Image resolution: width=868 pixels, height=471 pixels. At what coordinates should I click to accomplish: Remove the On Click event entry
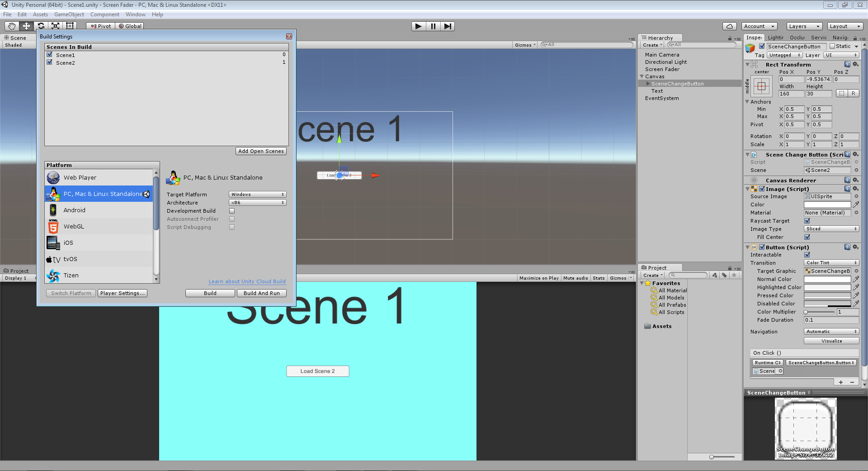(852, 382)
